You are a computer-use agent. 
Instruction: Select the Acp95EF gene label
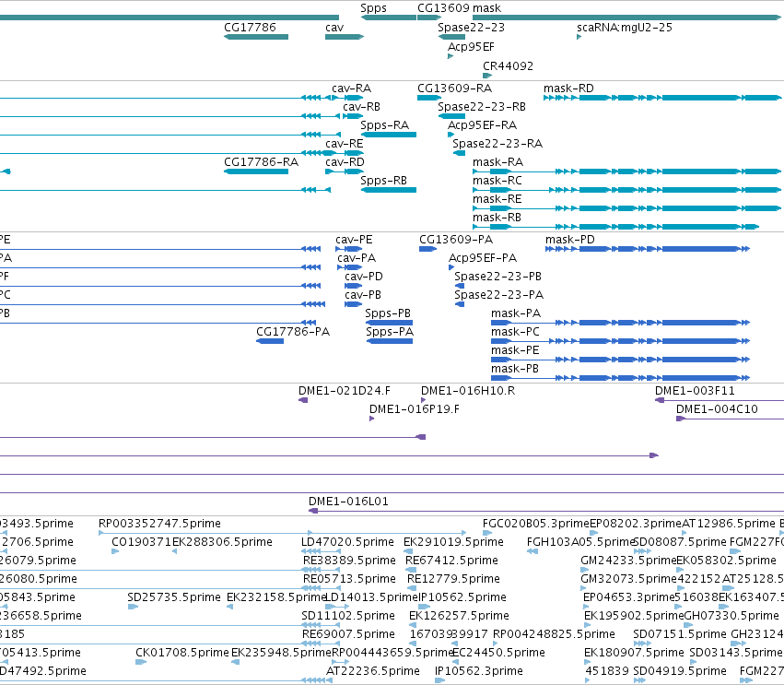pos(471,46)
